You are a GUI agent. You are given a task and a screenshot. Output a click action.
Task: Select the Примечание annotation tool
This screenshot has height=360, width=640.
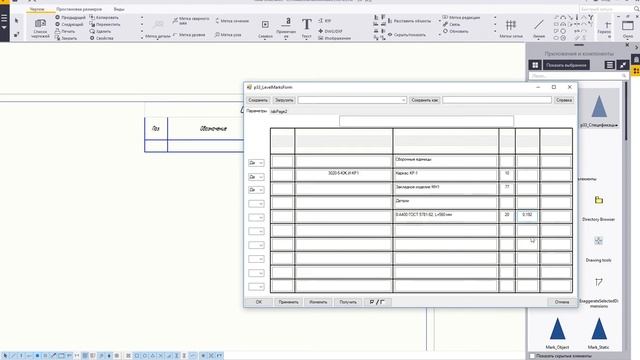[x=286, y=28]
